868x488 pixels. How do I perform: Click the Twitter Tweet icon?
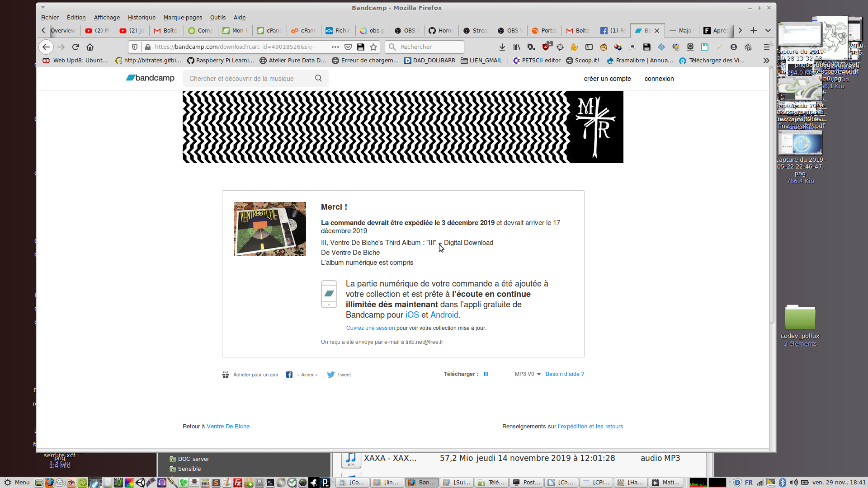pyautogui.click(x=330, y=375)
